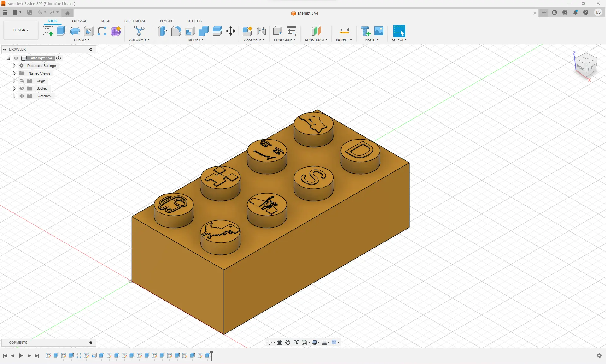Click the Joint tool icon
Screen dimensions: 606x364
(261, 31)
